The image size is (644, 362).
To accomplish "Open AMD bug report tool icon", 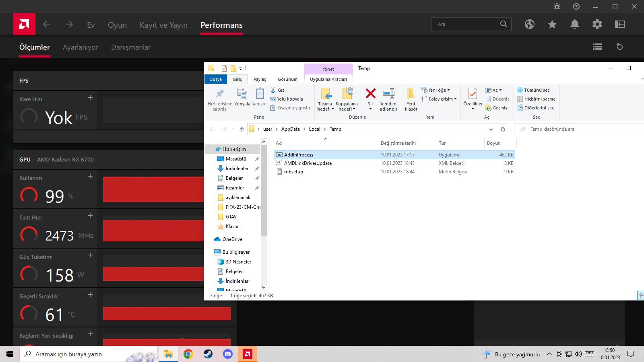I will coord(557,6).
